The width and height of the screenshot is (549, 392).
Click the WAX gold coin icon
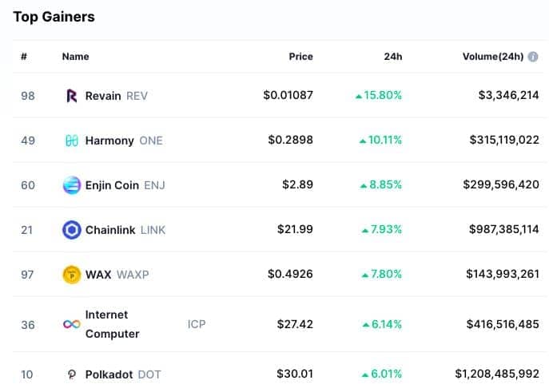[72, 275]
